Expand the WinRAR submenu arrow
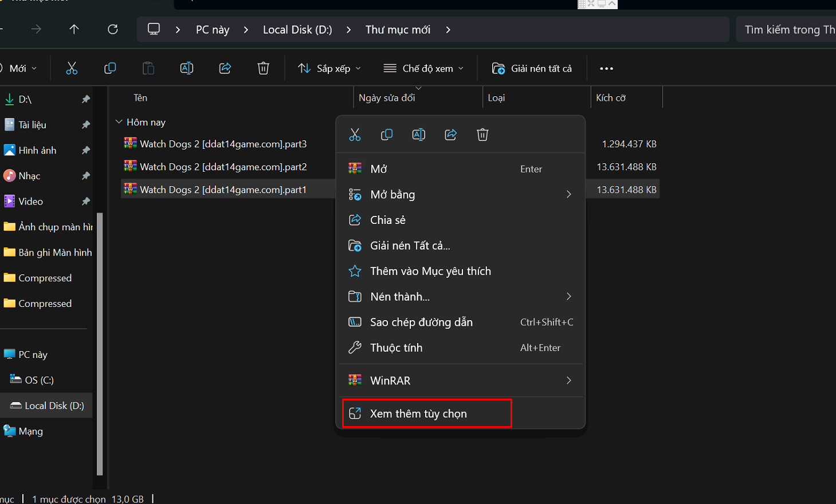The image size is (836, 504). (569, 380)
